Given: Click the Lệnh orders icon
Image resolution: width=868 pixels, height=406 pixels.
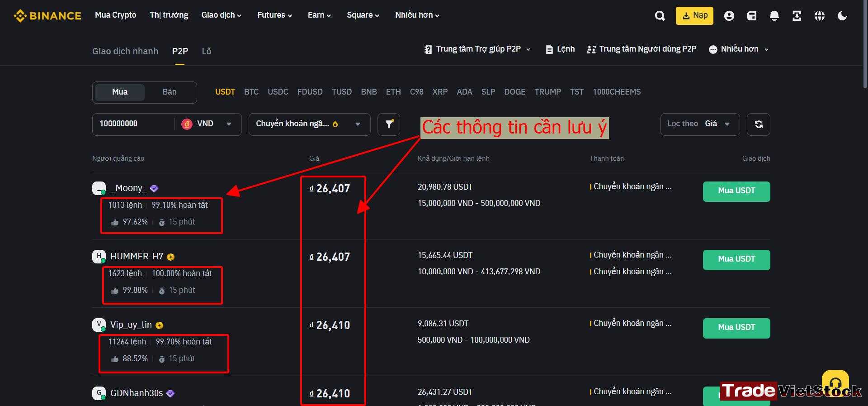Looking at the screenshot, I should pyautogui.click(x=549, y=49).
